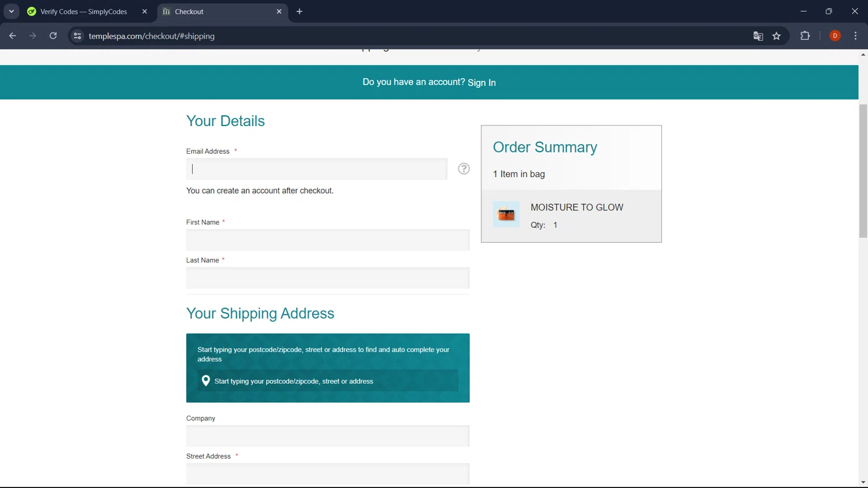Click the page vertical scrollbar thumb

(863, 171)
